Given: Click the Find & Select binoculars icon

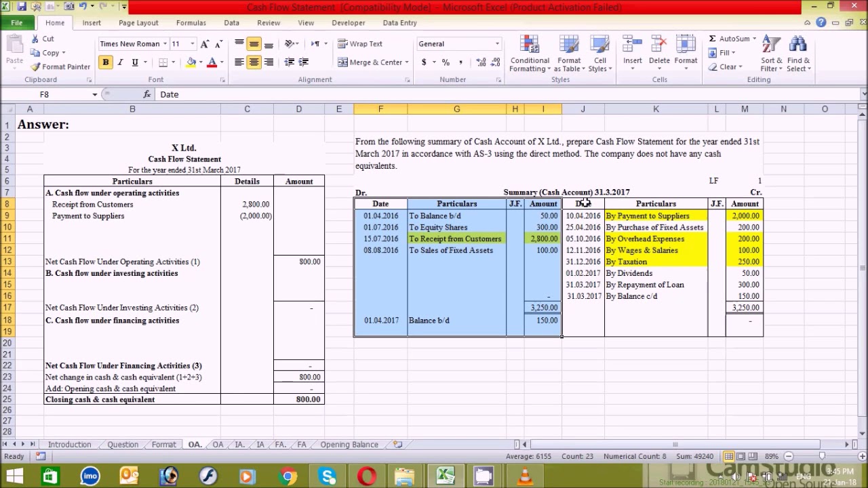Looking at the screenshot, I should [797, 45].
